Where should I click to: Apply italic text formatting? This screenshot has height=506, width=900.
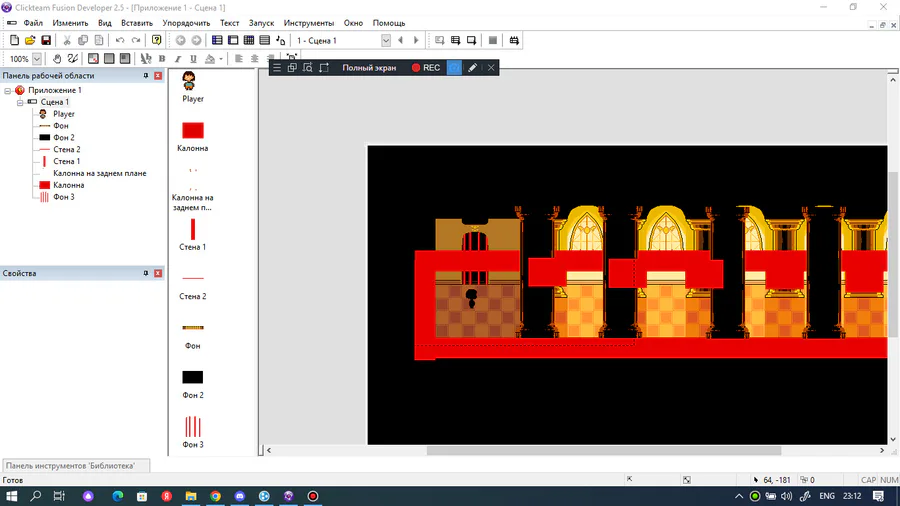[178, 59]
